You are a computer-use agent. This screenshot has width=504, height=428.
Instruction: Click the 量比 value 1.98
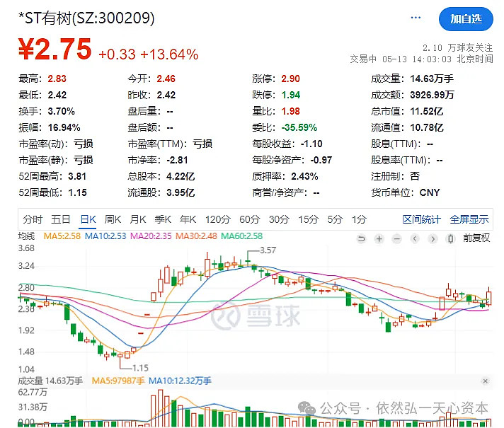click(290, 112)
